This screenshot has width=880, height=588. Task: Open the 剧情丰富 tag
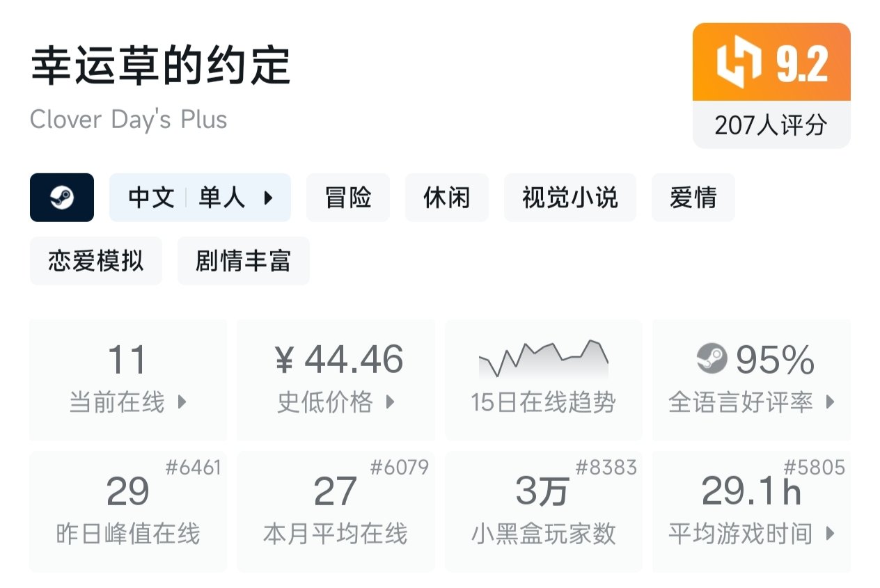(243, 261)
